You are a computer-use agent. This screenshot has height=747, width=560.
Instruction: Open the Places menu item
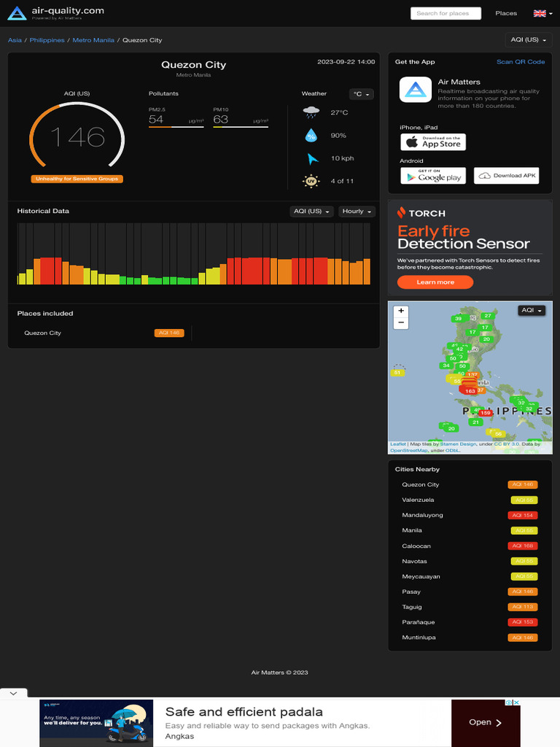coord(506,13)
